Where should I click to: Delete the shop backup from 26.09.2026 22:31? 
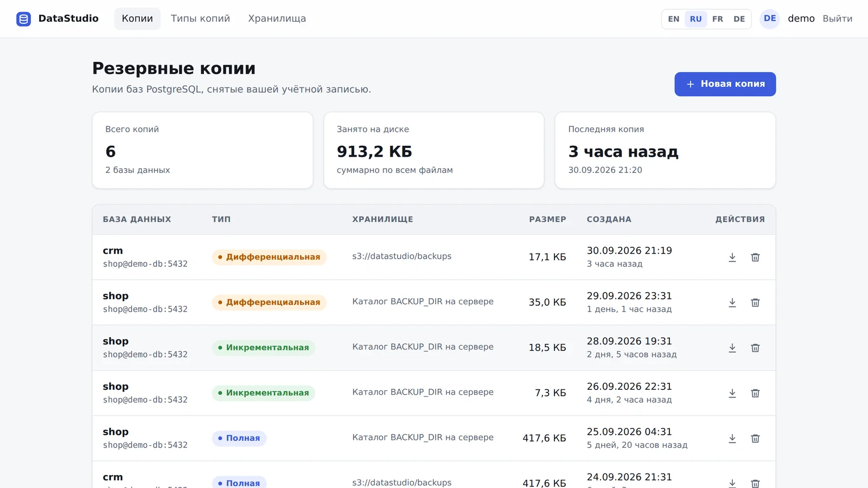coord(755,393)
